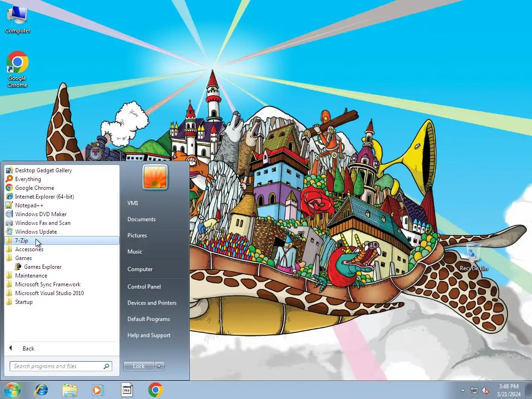Open Windows DVD Maker

(62, 214)
